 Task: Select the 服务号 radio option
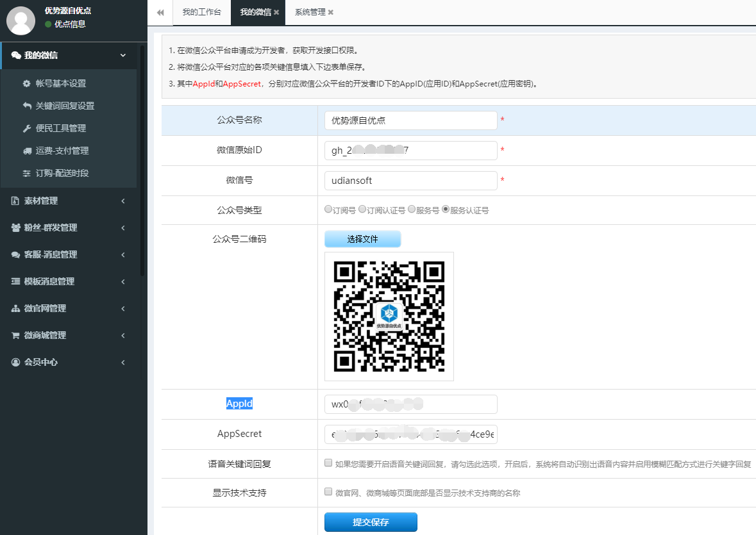click(x=412, y=209)
